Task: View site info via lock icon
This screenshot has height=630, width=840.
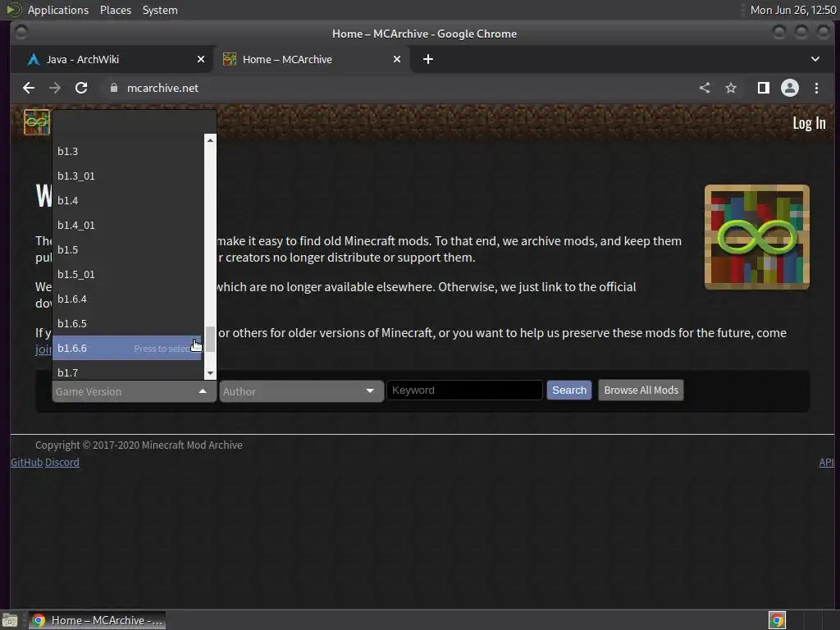Action: point(113,88)
